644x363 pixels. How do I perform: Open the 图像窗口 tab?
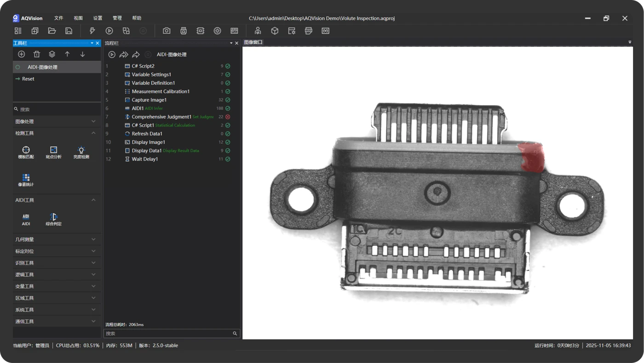coord(253,42)
